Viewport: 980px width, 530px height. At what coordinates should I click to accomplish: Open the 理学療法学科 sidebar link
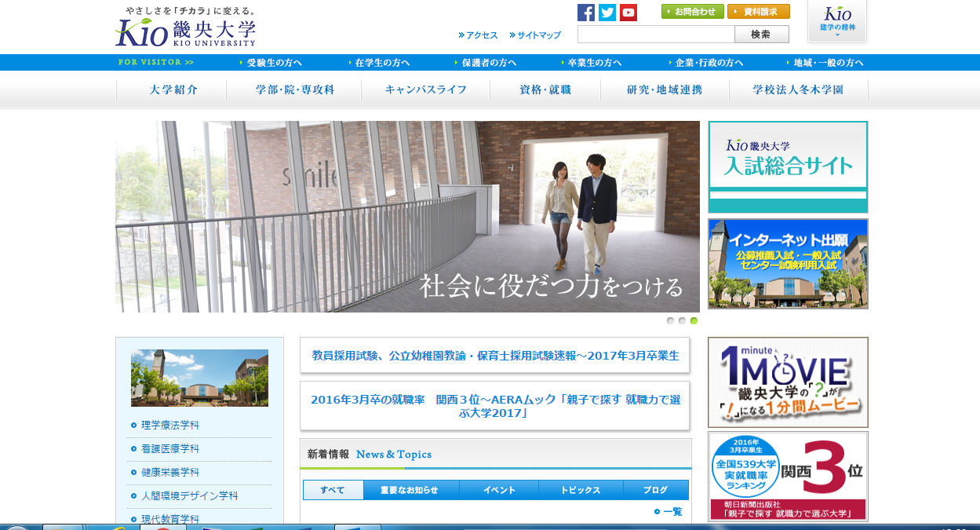point(170,426)
